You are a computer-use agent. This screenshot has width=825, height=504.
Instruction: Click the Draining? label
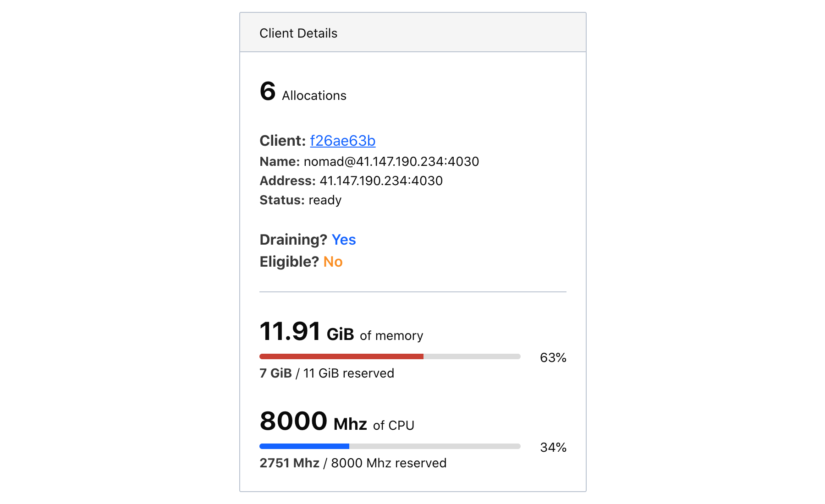293,240
